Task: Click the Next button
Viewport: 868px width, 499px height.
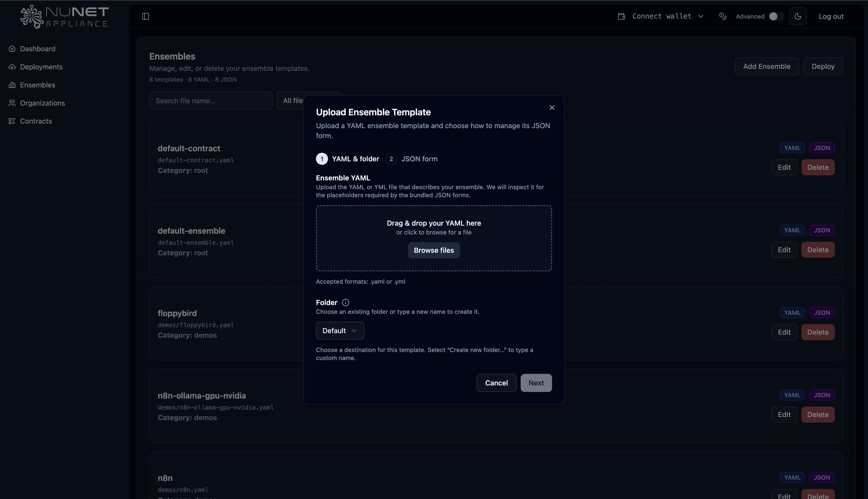Action: pos(536,383)
